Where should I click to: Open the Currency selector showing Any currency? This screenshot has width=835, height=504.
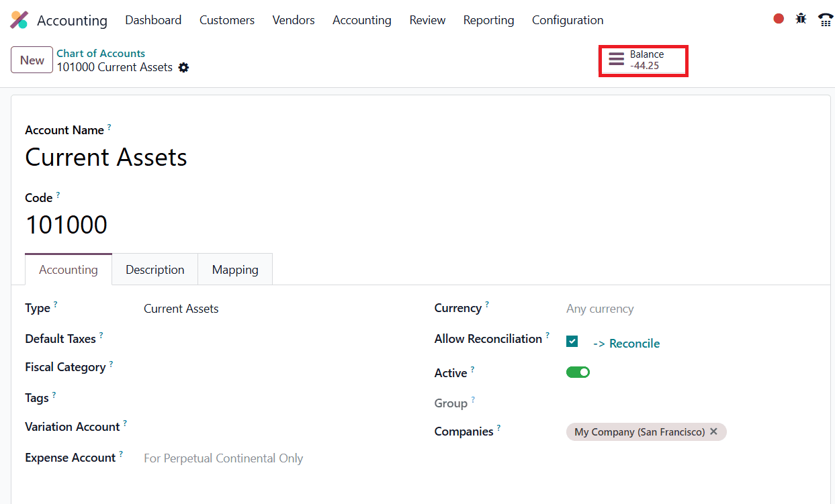point(599,309)
